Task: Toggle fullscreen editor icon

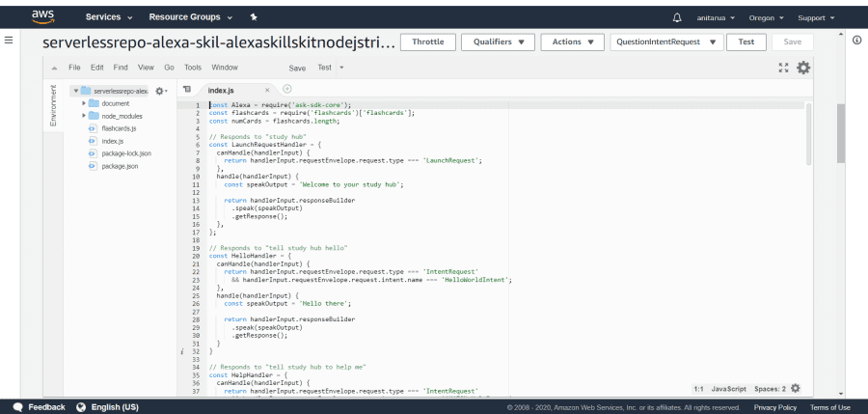Action: pos(783,68)
